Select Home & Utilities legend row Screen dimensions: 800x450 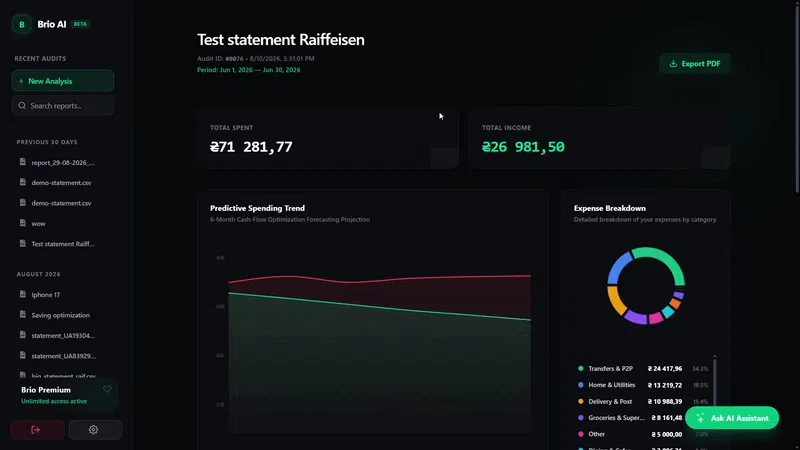(643, 385)
